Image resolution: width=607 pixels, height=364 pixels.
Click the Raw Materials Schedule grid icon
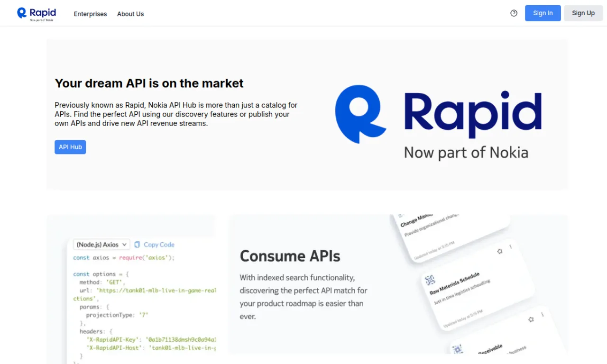[430, 280]
